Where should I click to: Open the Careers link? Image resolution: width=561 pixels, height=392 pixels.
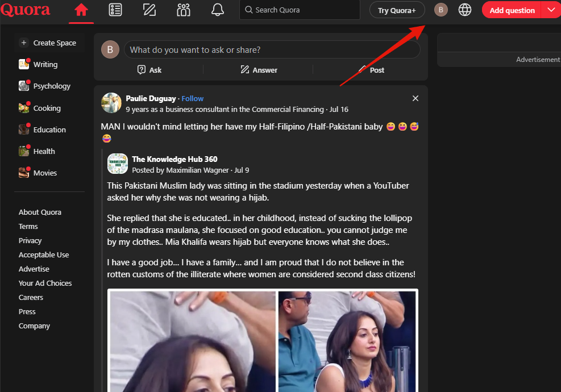tap(31, 298)
